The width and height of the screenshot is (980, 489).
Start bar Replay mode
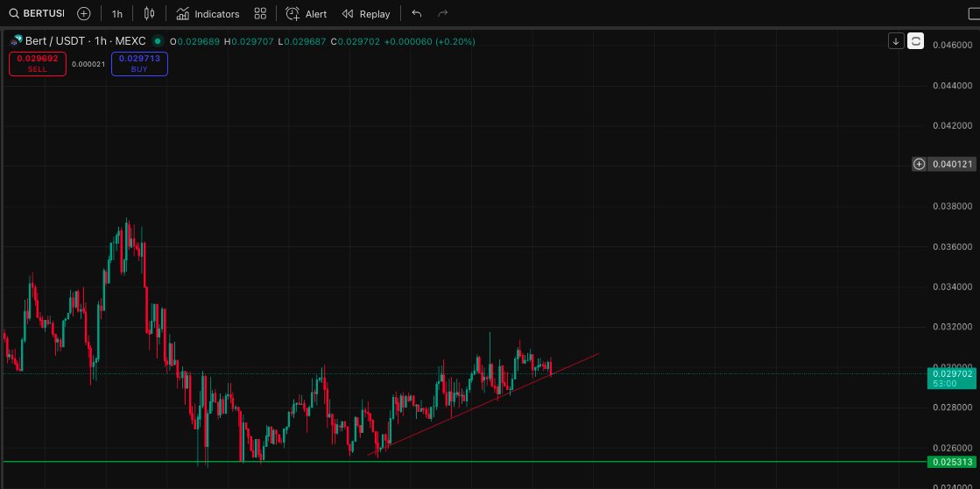pos(366,14)
